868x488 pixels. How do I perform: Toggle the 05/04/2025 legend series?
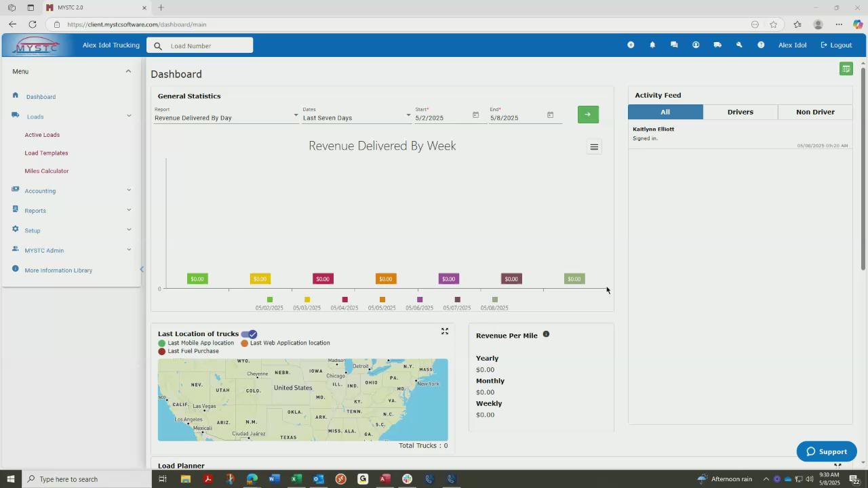pos(344,304)
